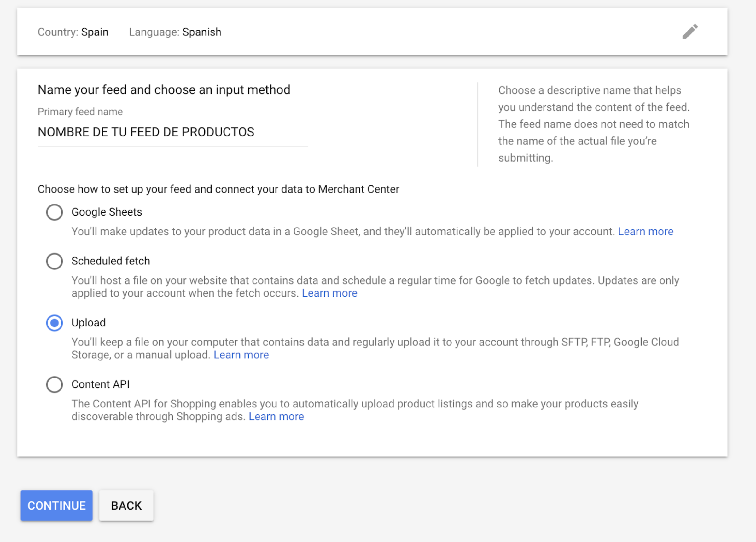756x542 pixels.
Task: Select the Google Sheets radio button
Action: (54, 212)
